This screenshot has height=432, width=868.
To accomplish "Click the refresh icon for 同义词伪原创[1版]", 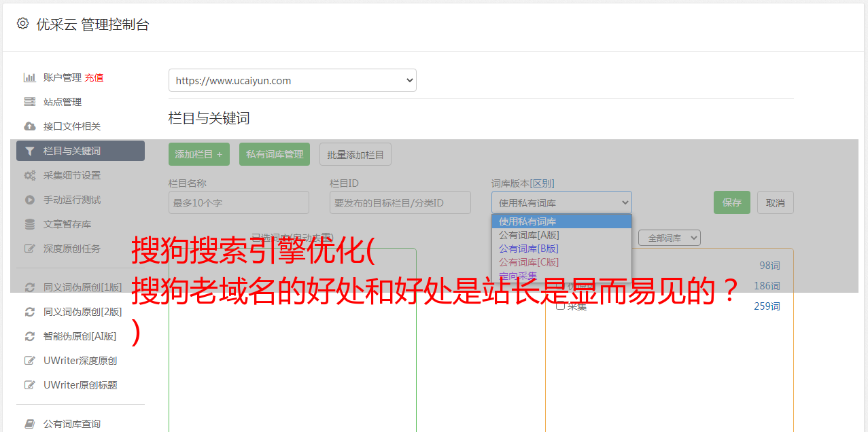I will tap(30, 287).
